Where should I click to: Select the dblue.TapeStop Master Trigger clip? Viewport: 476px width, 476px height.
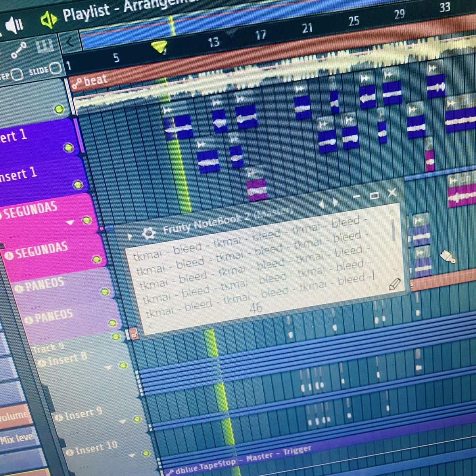(243, 460)
